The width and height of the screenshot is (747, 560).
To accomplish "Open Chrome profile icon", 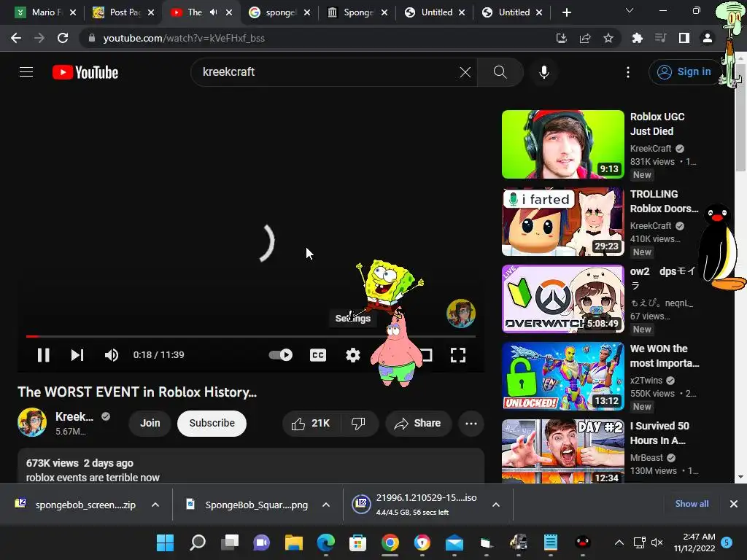I will pos(708,38).
